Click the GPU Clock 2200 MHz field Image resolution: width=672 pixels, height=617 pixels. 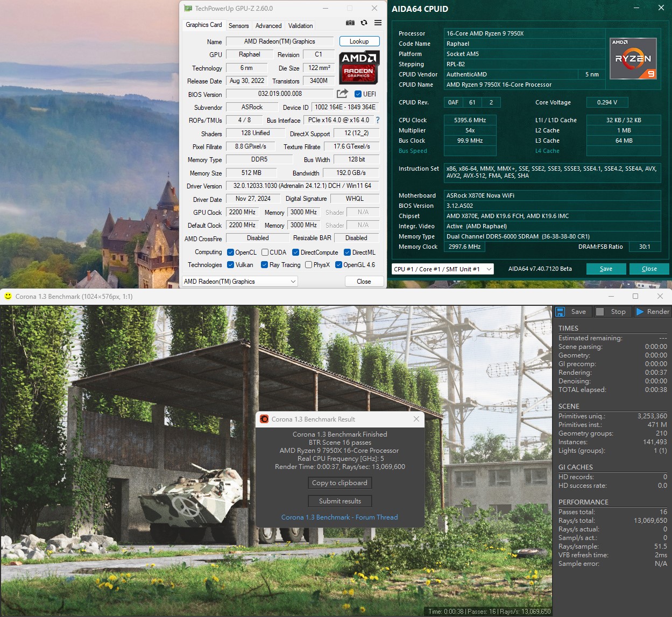[242, 212]
